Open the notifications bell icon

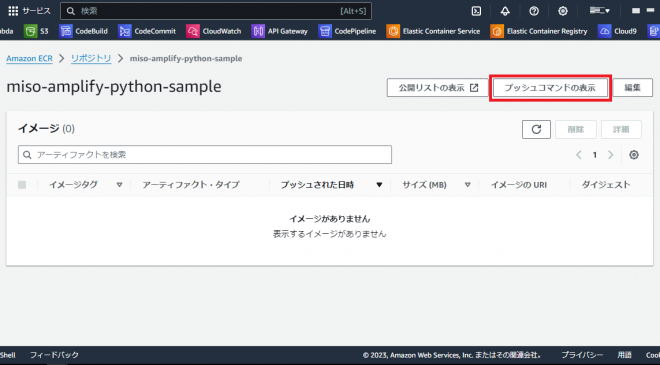(x=505, y=11)
